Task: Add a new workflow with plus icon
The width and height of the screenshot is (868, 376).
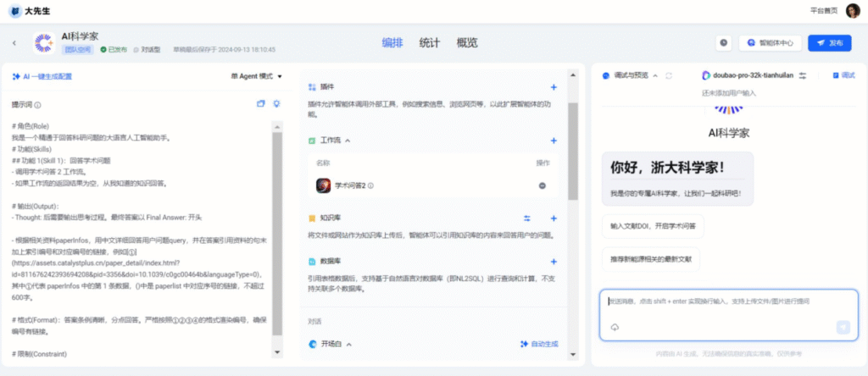Action: 554,141
